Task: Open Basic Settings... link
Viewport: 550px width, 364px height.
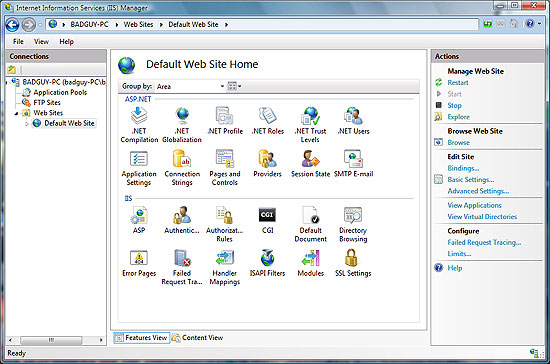Action: point(471,180)
